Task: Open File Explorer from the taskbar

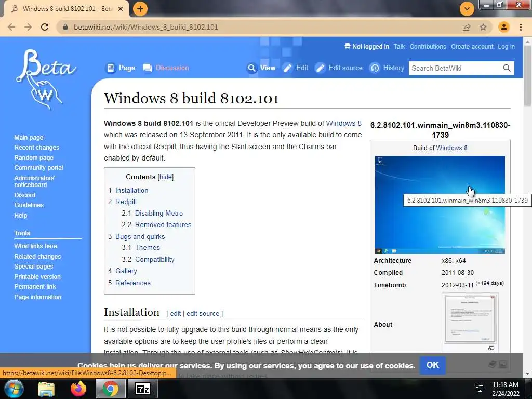Action: coord(46,389)
